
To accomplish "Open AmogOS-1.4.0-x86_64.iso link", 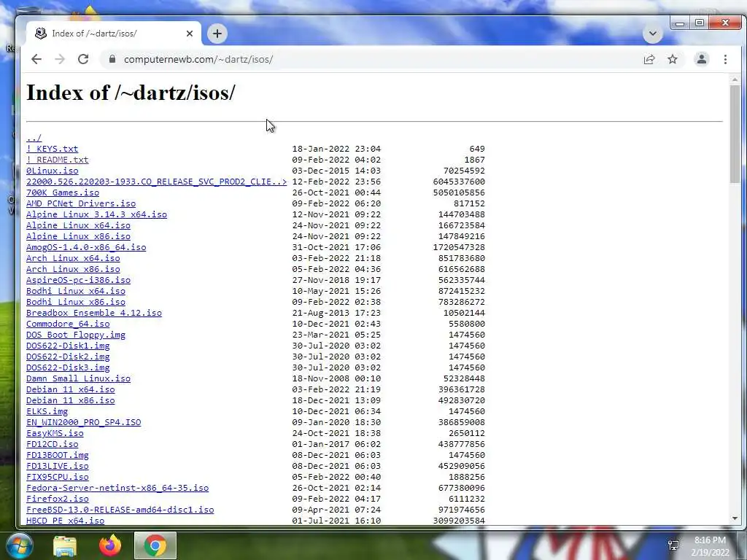I will pyautogui.click(x=86, y=248).
